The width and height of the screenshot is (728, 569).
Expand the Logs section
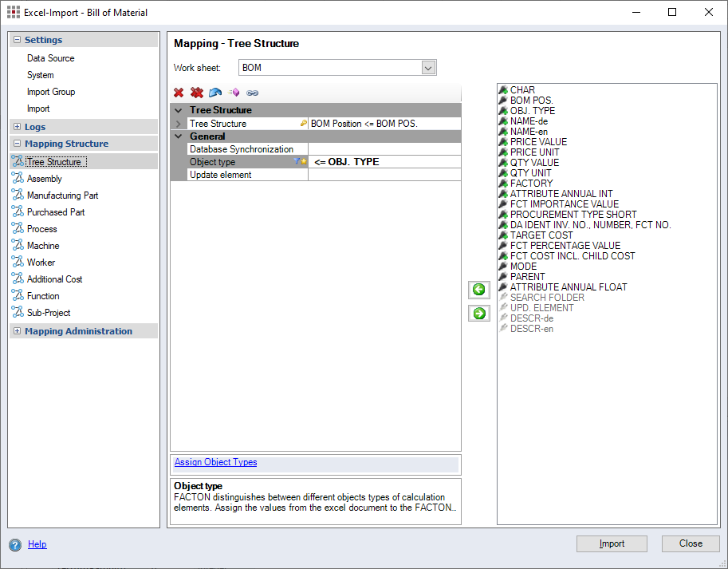[17, 127]
